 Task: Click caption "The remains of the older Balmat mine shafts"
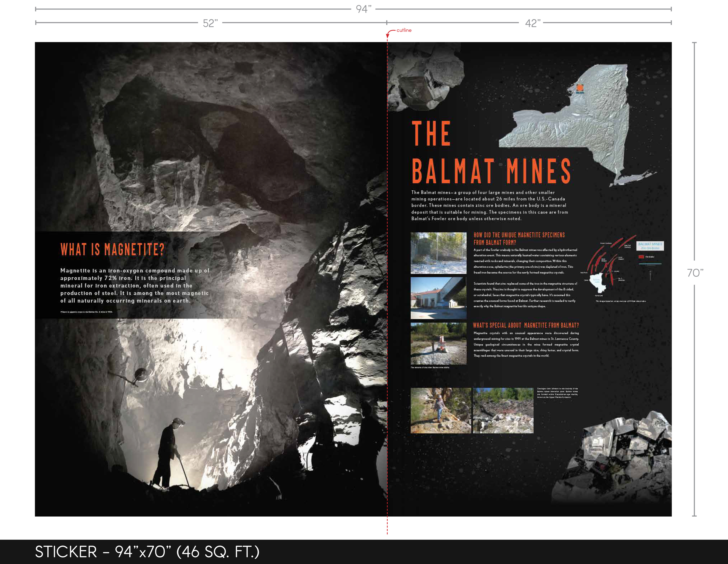(430, 368)
